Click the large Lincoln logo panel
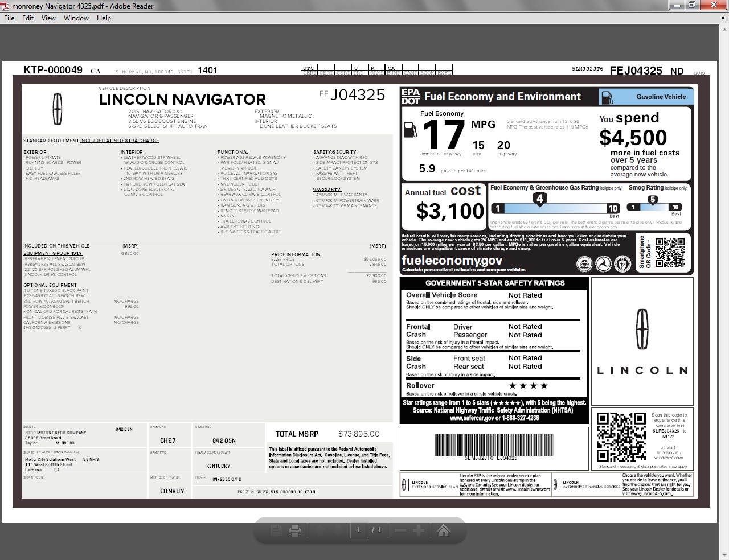Screen dimensions: 729x560 (642, 341)
